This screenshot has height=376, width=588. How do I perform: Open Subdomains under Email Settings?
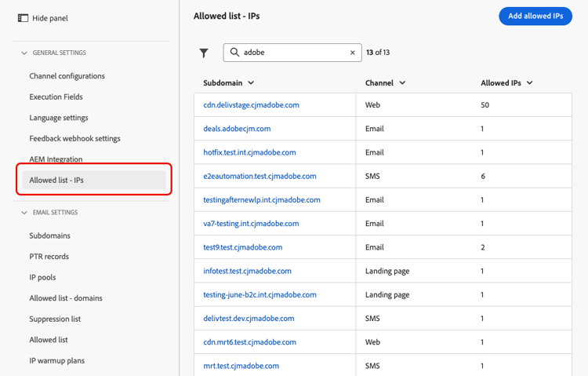click(x=50, y=235)
